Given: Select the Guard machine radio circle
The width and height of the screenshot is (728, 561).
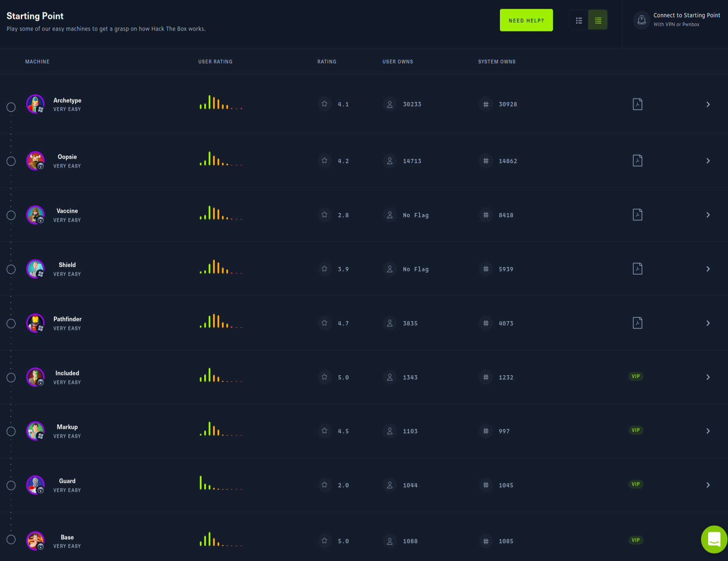Looking at the screenshot, I should (11, 485).
